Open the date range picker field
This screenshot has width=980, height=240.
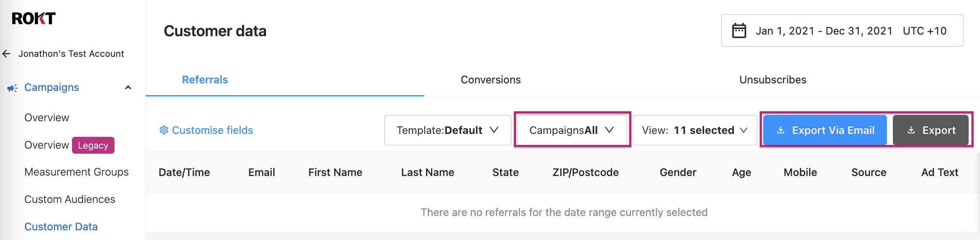tap(842, 31)
